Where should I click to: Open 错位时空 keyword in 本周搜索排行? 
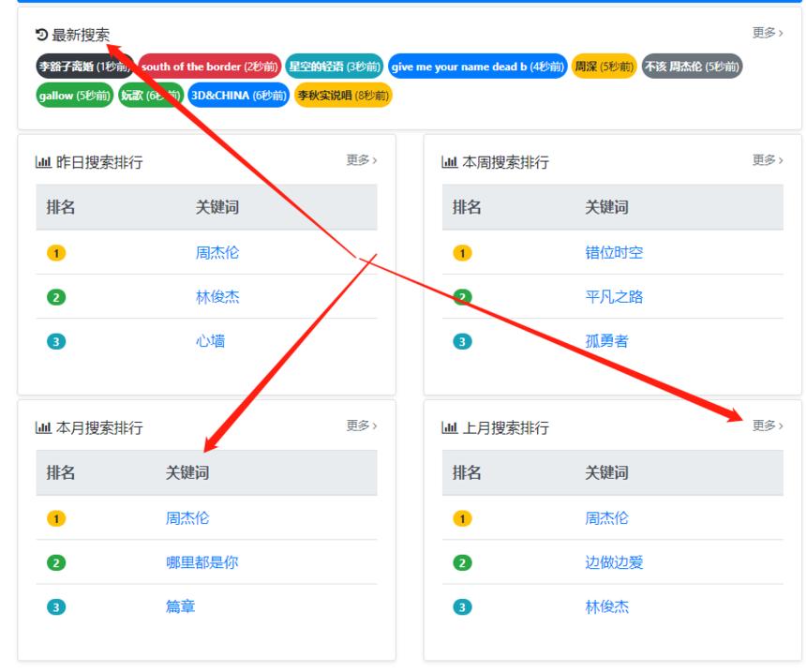pyautogui.click(x=614, y=253)
